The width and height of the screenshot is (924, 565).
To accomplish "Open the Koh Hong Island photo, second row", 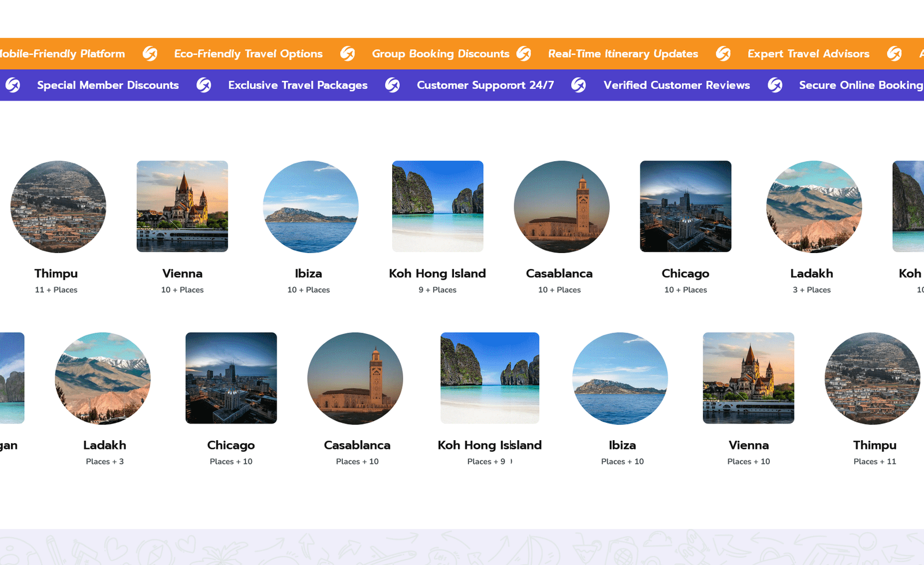I will 490,378.
